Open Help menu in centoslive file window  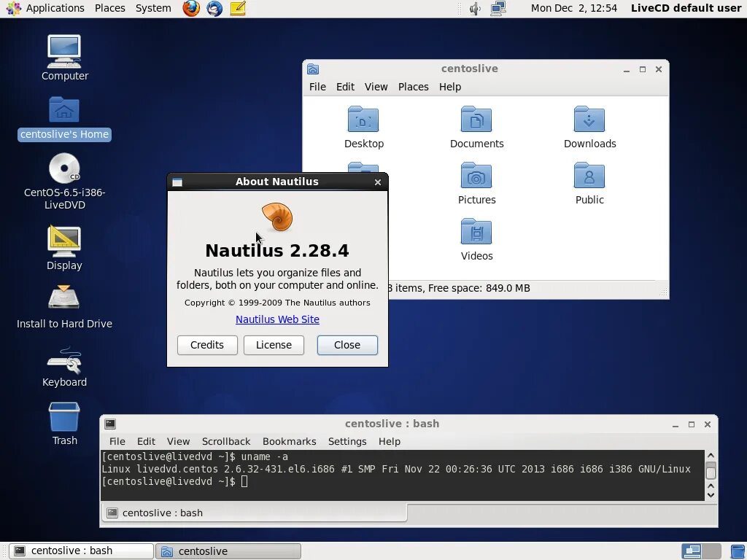point(449,87)
